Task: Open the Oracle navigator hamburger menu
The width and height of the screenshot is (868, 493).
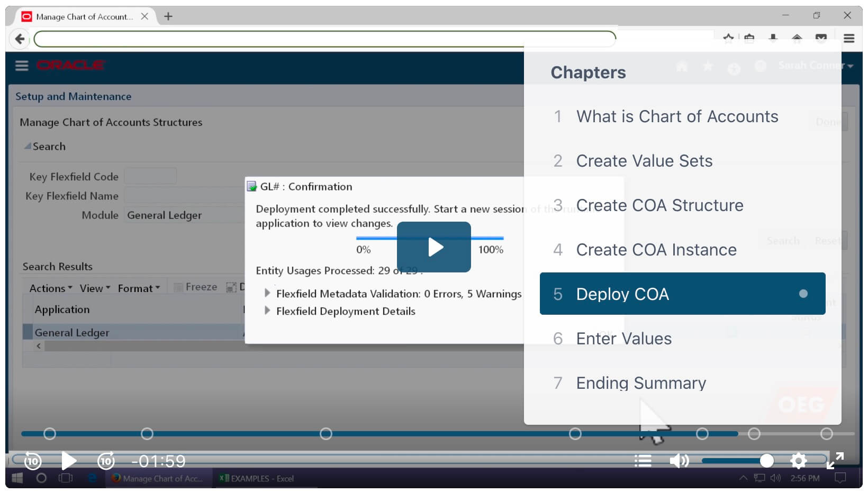Action: (x=22, y=66)
